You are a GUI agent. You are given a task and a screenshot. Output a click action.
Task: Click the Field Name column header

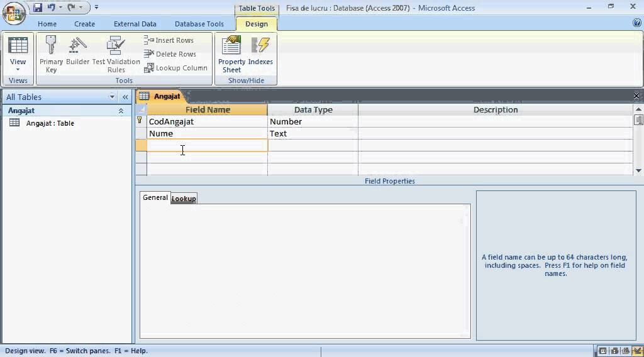click(208, 109)
